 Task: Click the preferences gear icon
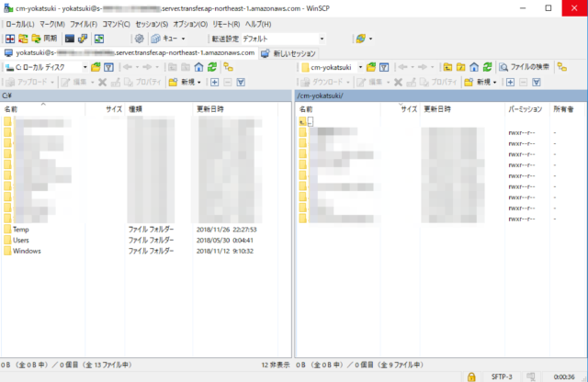139,39
